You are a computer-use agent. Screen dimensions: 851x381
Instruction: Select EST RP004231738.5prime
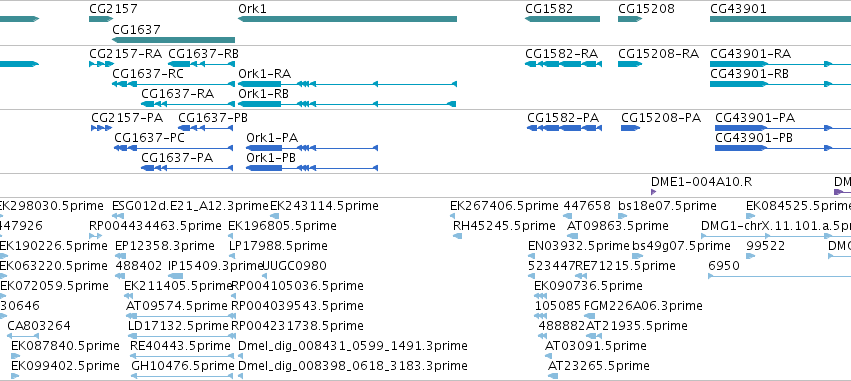coord(297,326)
